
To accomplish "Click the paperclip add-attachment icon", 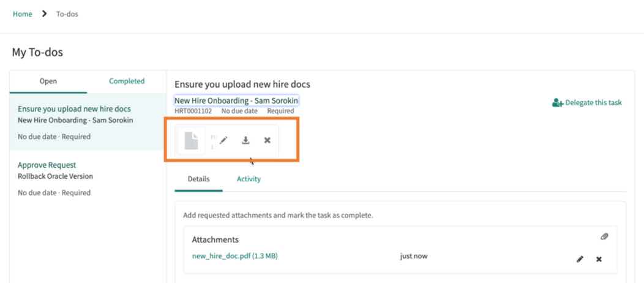I will point(604,236).
